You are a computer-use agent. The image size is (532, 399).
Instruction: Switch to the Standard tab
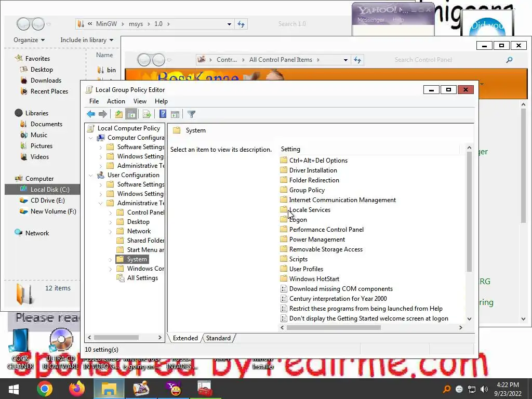218,338
